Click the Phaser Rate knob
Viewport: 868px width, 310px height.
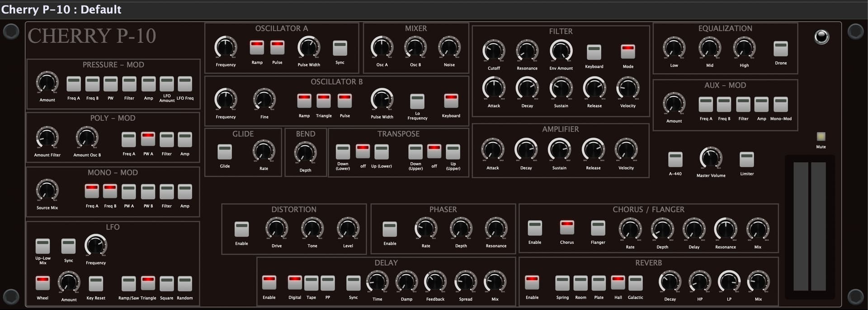coord(426,229)
